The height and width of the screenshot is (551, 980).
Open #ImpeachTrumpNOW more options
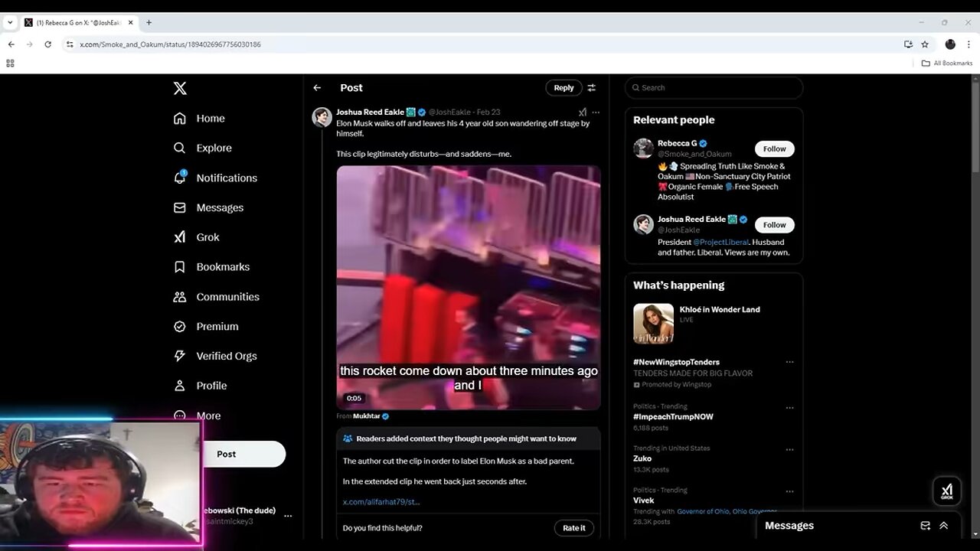pos(789,407)
